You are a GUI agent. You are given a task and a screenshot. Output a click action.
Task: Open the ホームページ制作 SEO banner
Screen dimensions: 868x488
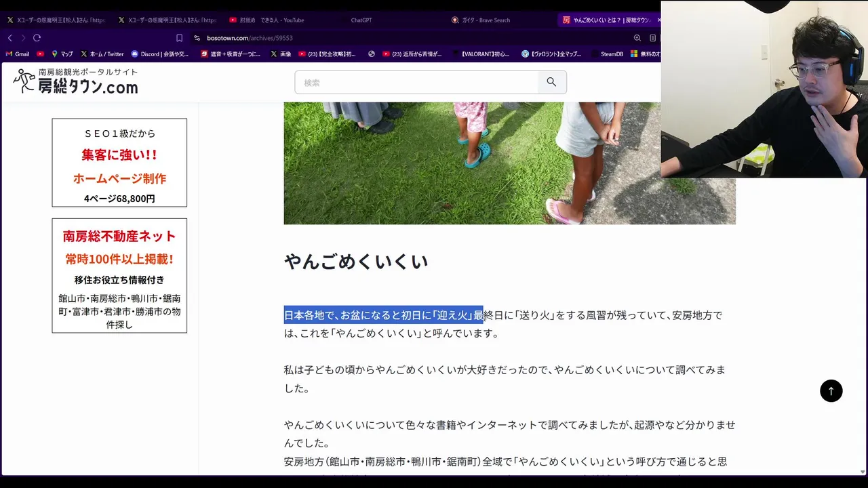(119, 163)
